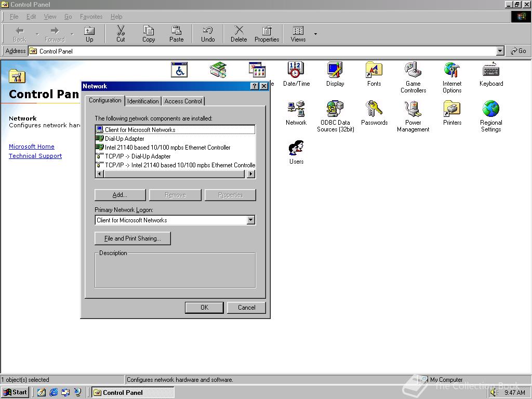Image resolution: width=532 pixels, height=399 pixels.
Task: Click the taskbar clock showing 9:47 AM
Action: tap(515, 393)
